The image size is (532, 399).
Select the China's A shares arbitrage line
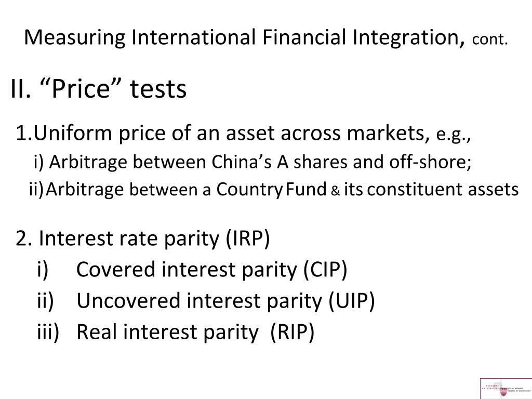[252, 162]
